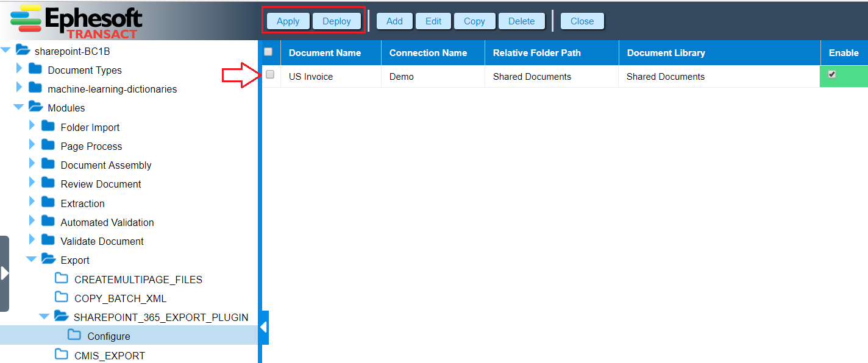Viewport: 868px width, 363px height.
Task: Click the Document Assembly folder icon
Action: point(48,164)
